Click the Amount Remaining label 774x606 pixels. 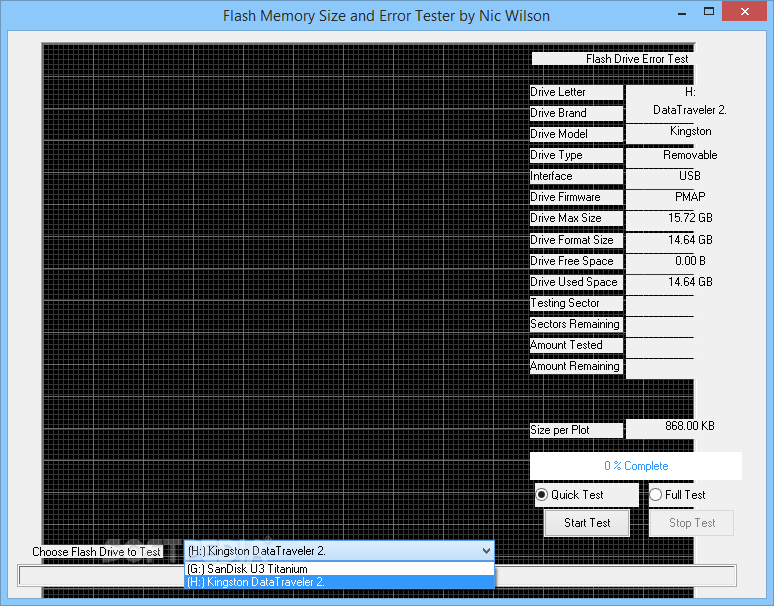tap(575, 366)
